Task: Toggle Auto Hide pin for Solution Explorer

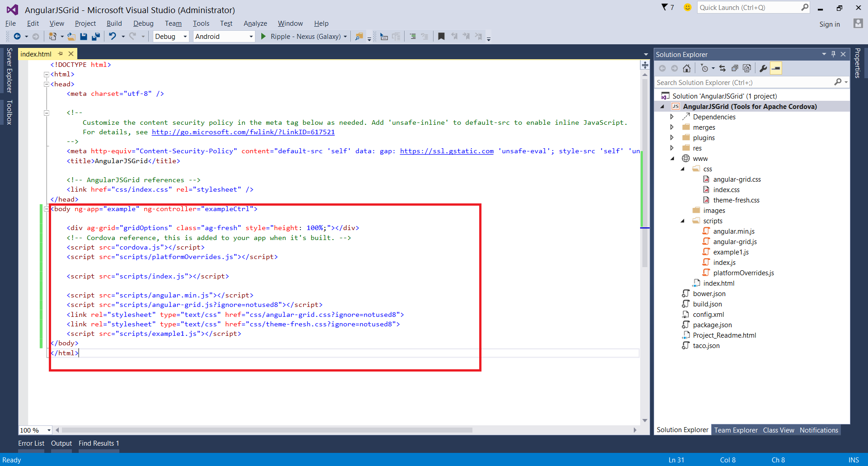Action: 833,54
